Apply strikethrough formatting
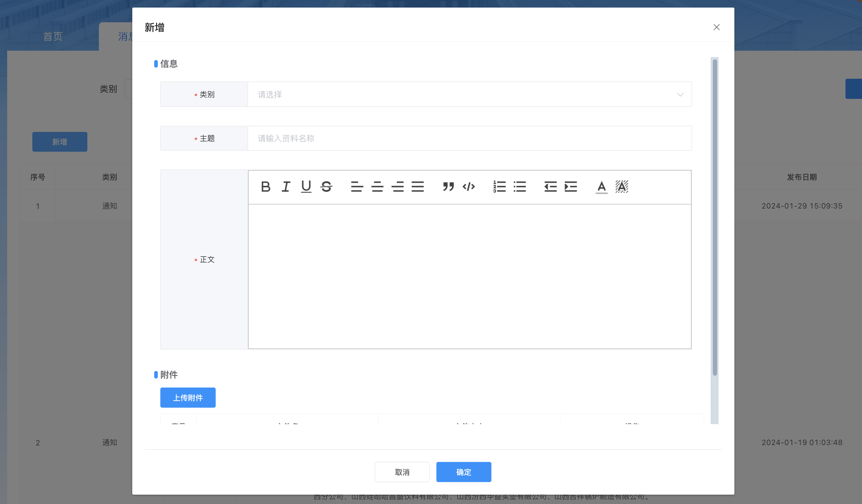Viewport: 862px width, 504px height. (326, 187)
